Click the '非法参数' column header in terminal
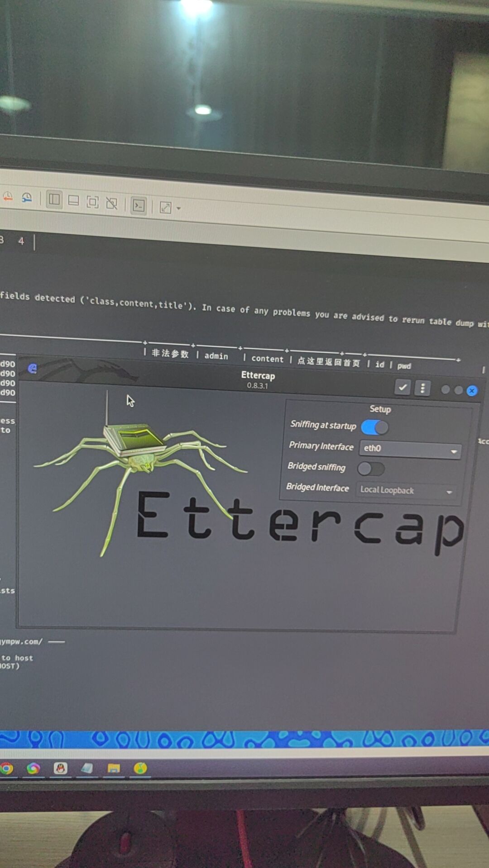 [x=170, y=353]
